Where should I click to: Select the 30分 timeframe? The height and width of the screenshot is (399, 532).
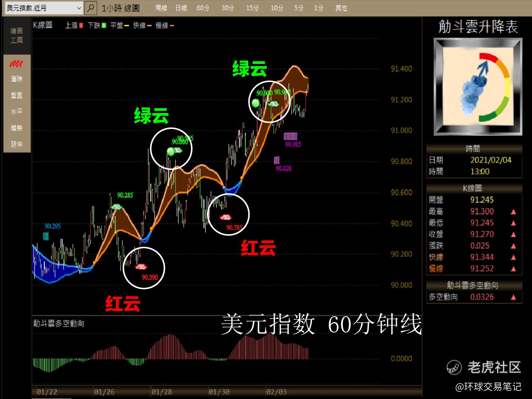tap(228, 8)
